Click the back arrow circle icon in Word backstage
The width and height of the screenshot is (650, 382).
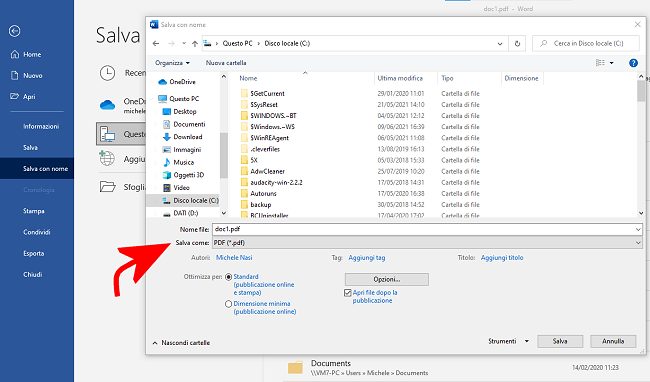tap(15, 31)
